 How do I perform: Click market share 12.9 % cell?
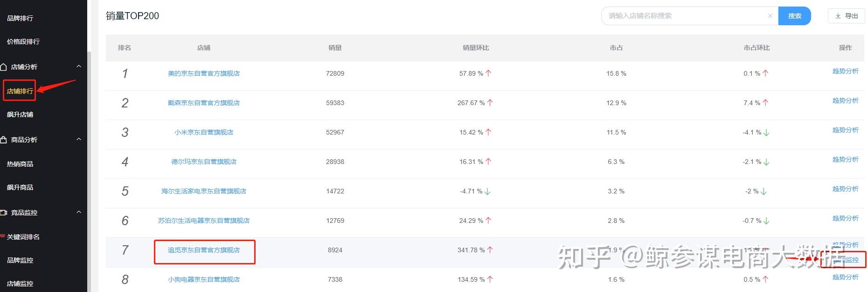pyautogui.click(x=616, y=103)
